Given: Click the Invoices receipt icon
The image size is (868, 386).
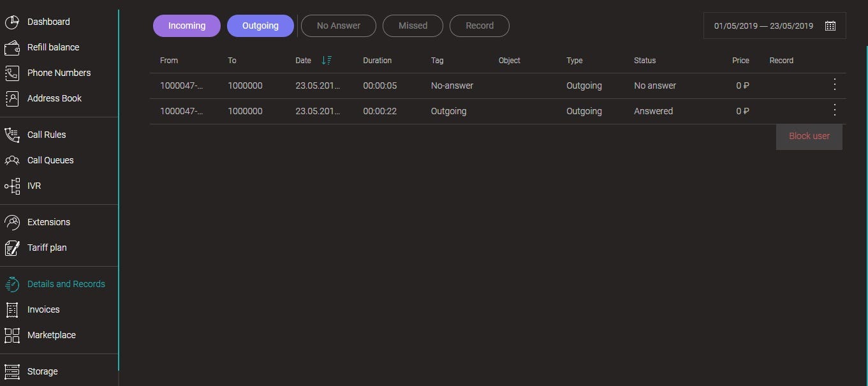Looking at the screenshot, I should pyautogui.click(x=12, y=309).
